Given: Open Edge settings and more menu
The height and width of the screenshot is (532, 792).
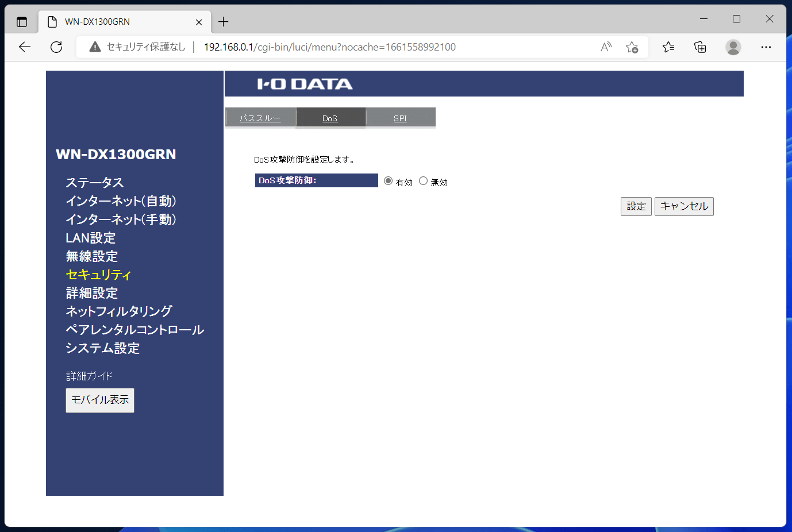Looking at the screenshot, I should [766, 47].
